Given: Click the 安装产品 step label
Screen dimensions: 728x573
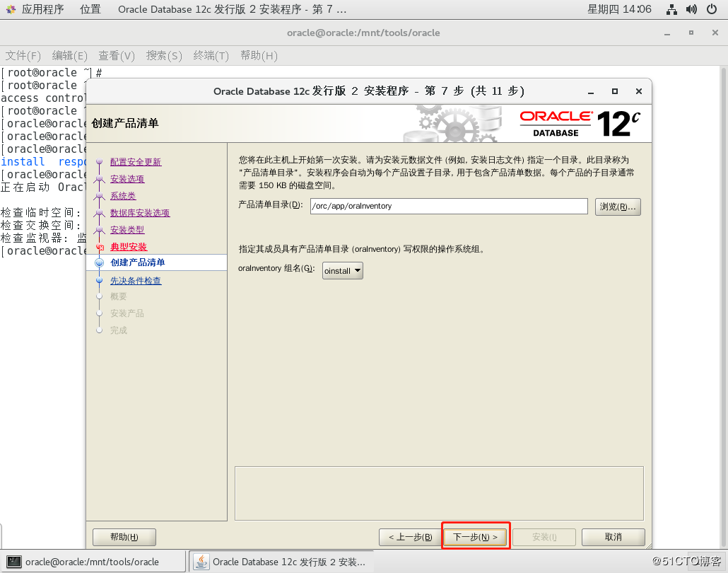Looking at the screenshot, I should [x=127, y=313].
